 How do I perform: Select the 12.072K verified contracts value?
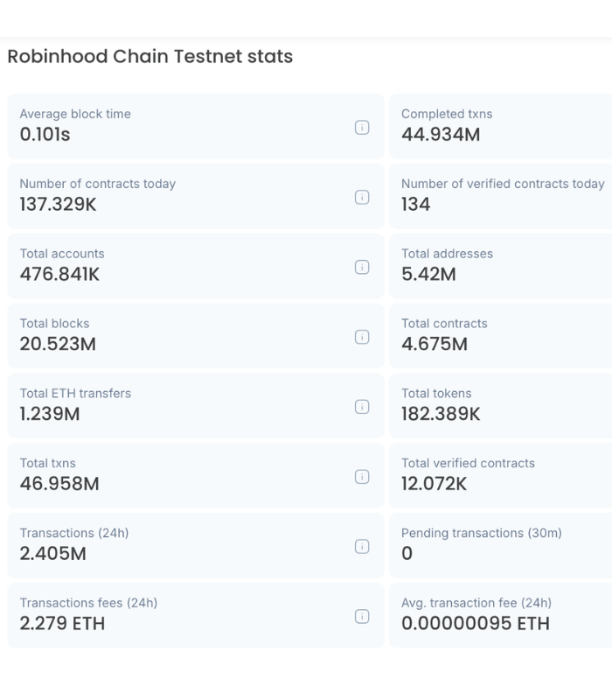[434, 484]
